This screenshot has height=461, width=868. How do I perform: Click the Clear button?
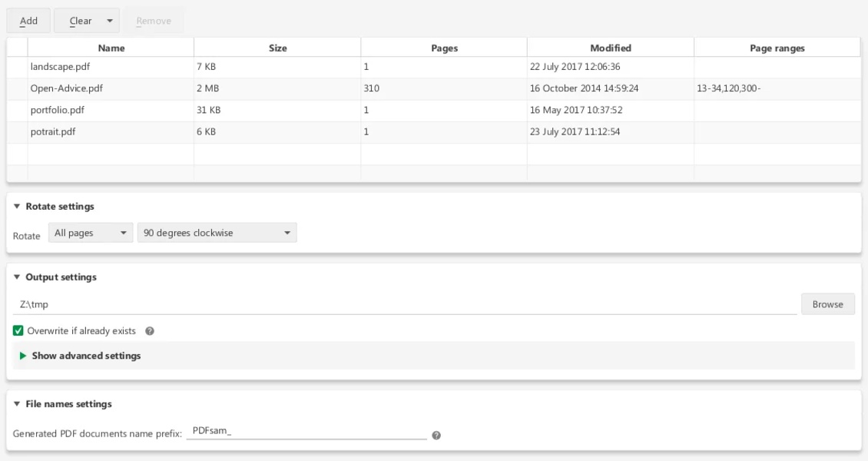click(x=80, y=21)
